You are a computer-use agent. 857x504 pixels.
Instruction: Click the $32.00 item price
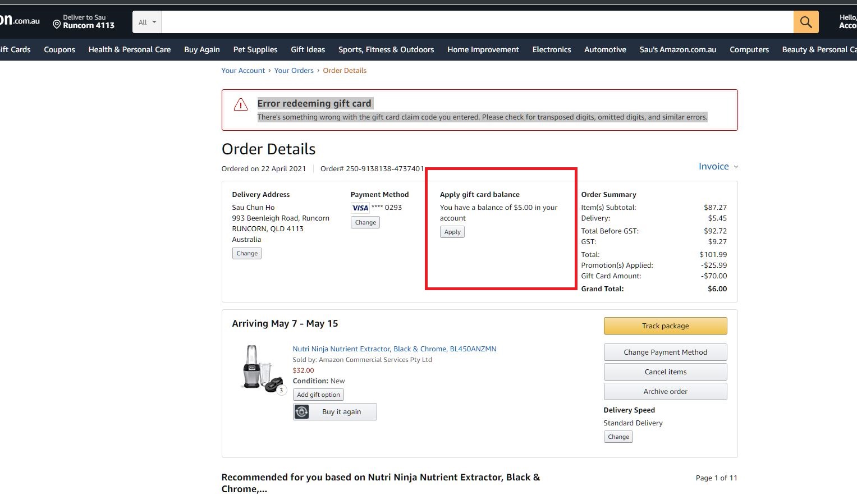tap(304, 370)
